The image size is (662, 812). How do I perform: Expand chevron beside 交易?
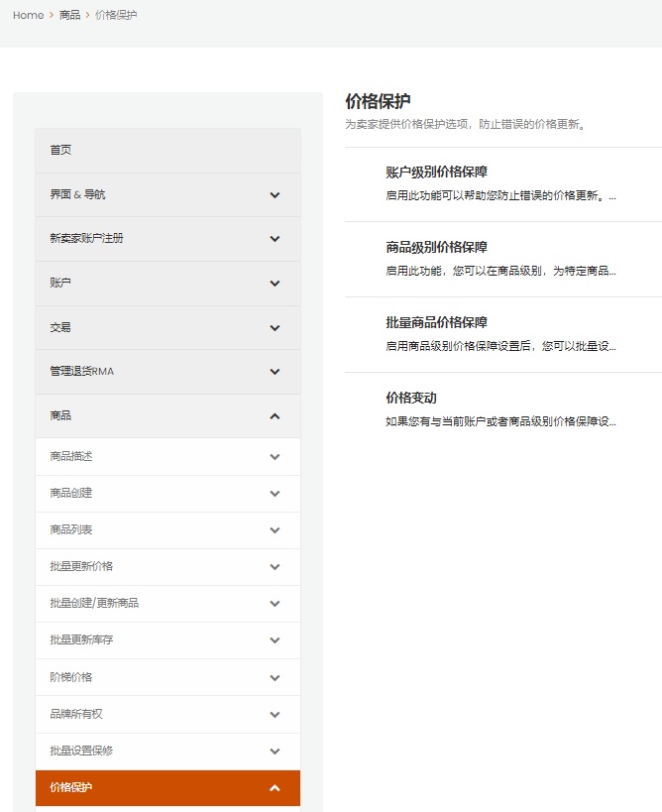coord(275,328)
